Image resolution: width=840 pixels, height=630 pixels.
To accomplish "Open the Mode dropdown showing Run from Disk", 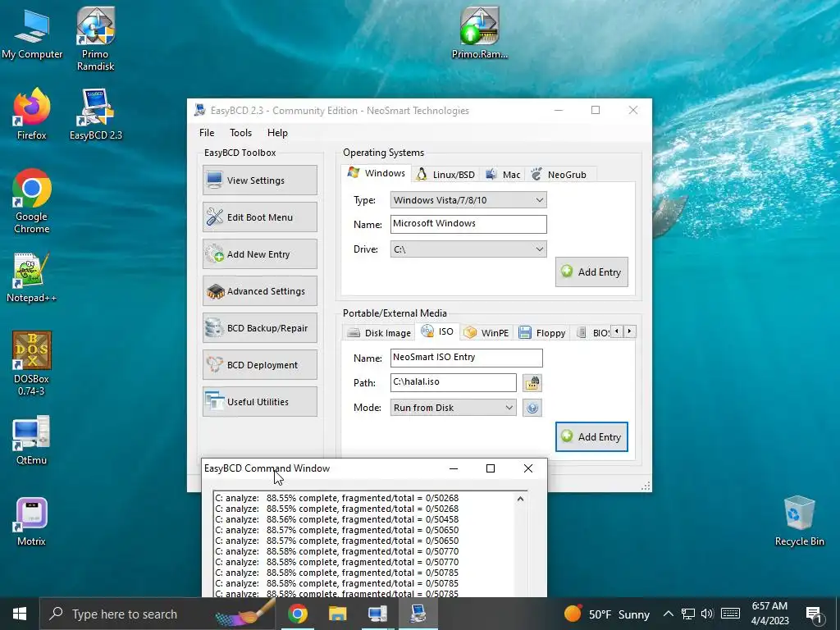I will [x=453, y=408].
